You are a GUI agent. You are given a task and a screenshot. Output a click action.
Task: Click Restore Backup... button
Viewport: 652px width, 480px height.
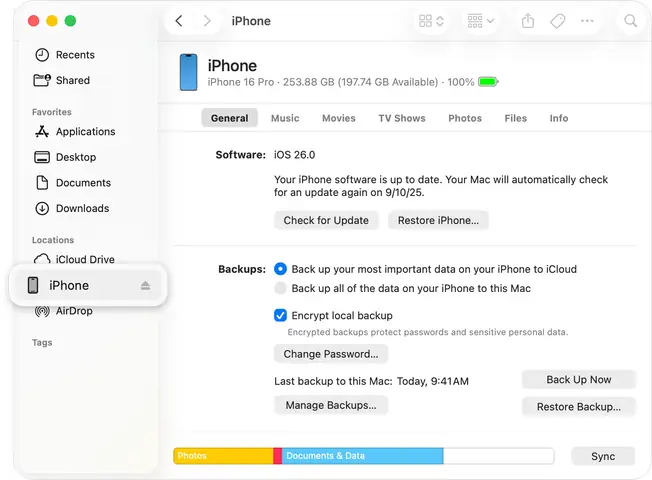pos(579,407)
